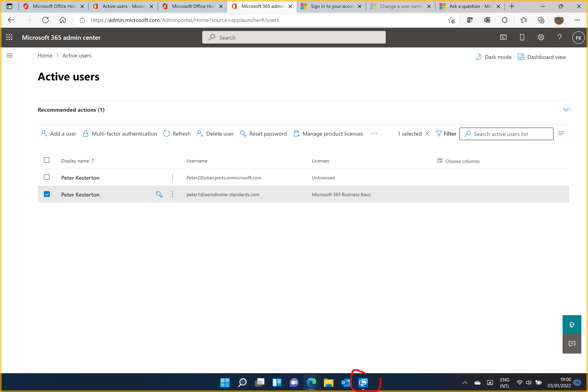Switch to the Change a user name tab

click(x=399, y=6)
